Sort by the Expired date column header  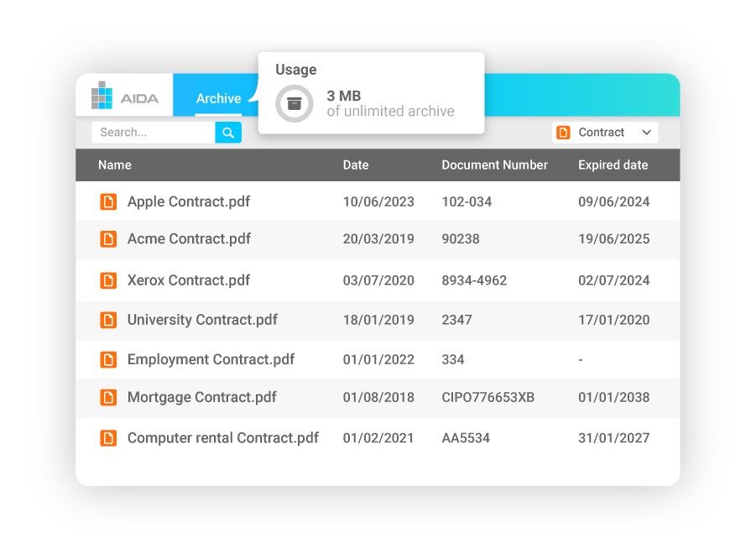tap(613, 165)
